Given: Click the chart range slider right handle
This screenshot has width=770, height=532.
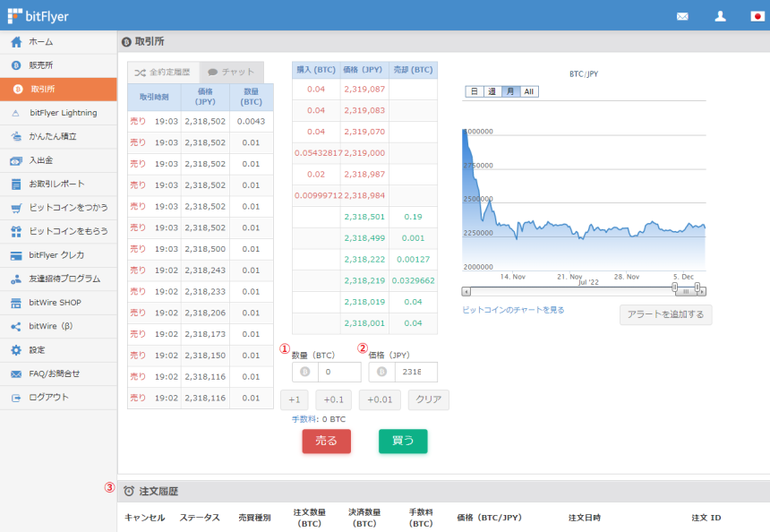Looking at the screenshot, I should click(x=697, y=287).
